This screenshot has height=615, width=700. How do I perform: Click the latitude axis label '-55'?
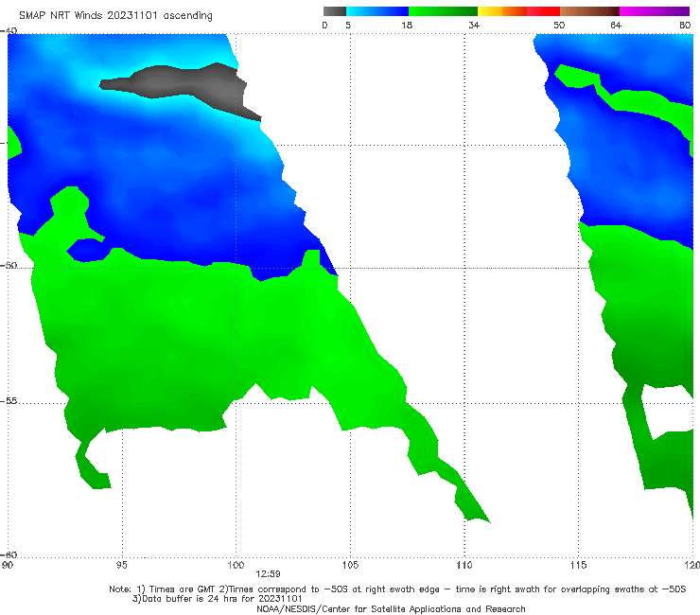click(x=9, y=401)
